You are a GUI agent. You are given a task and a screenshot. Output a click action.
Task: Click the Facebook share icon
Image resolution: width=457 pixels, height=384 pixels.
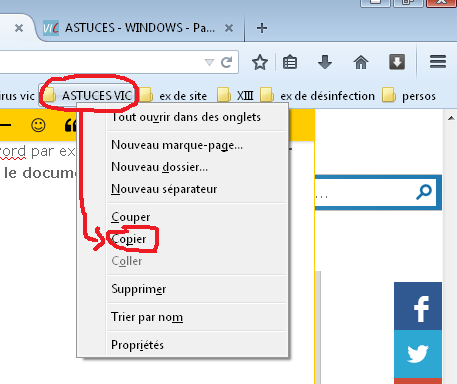point(418,306)
